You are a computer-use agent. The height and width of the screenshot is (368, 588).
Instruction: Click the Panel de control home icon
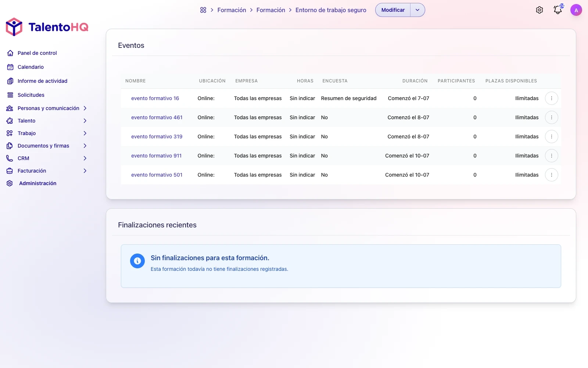tap(10, 53)
